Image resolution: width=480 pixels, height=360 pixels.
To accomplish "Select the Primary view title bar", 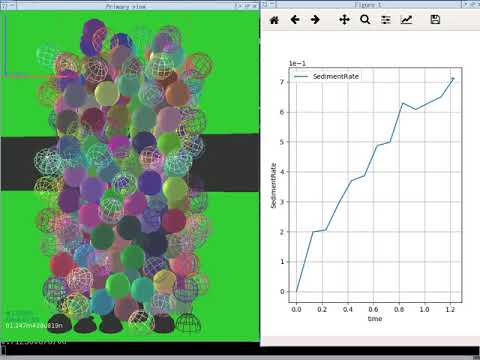I will click(x=126, y=6).
